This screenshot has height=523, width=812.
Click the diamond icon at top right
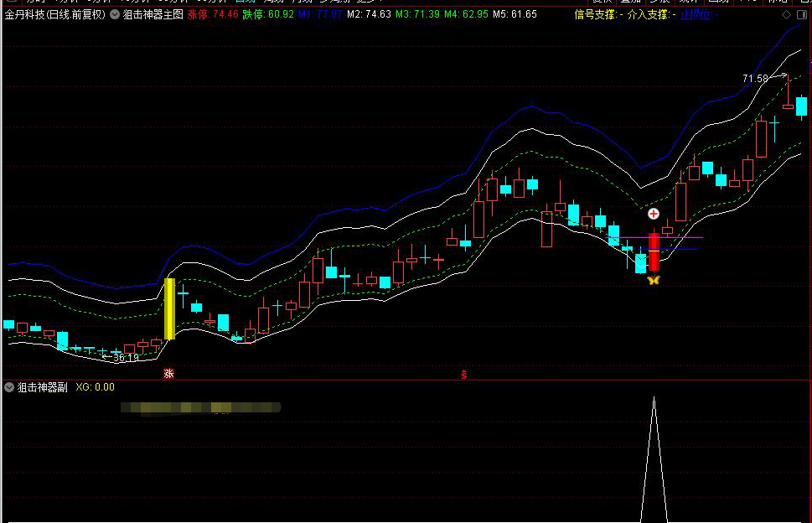tap(786, 15)
